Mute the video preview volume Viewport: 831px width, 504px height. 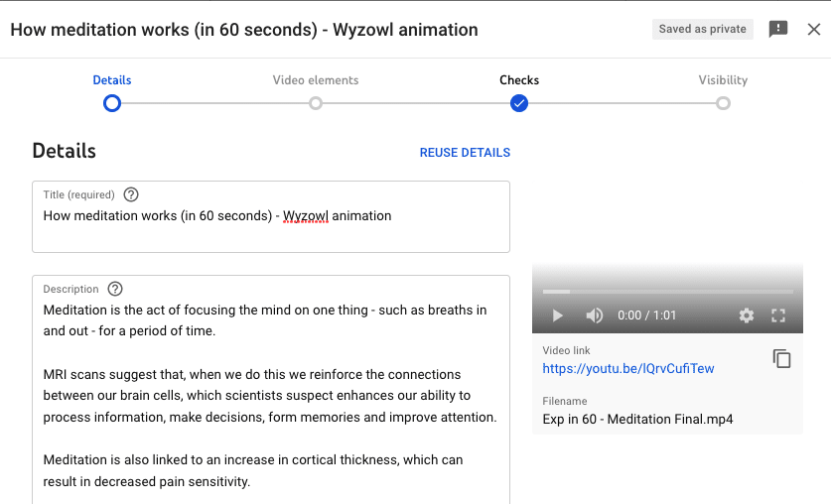594,315
